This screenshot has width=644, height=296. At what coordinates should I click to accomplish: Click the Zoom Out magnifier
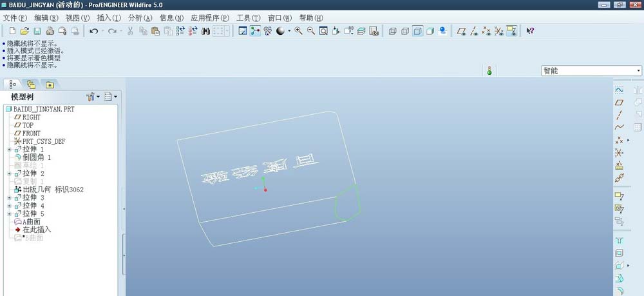311,31
